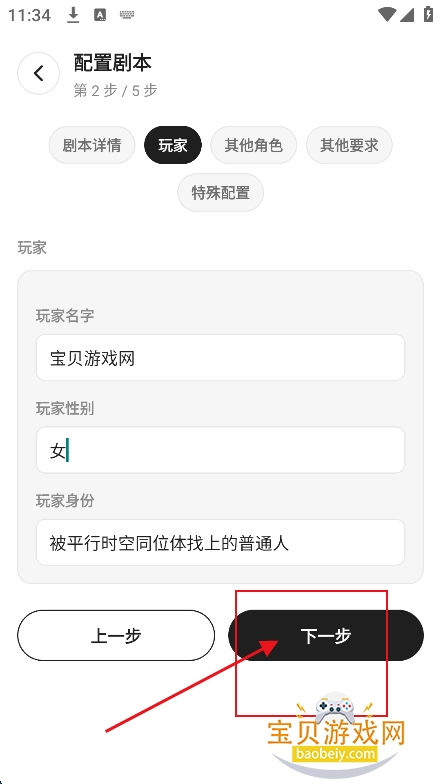Focus the 玩家身份 input field
This screenshot has width=441, height=784.
220,542
